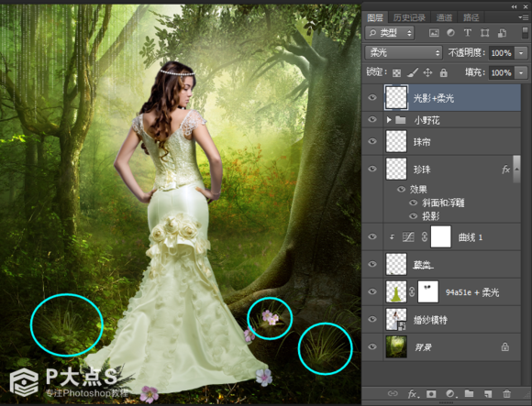Hide the 婚纱模特 layer
The height and width of the screenshot is (406, 532).
tap(372, 319)
